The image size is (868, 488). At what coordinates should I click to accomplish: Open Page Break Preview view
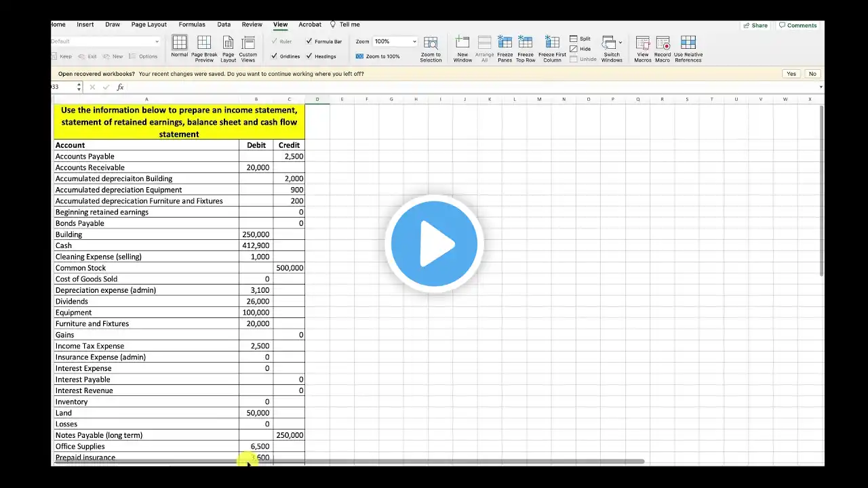(204, 49)
